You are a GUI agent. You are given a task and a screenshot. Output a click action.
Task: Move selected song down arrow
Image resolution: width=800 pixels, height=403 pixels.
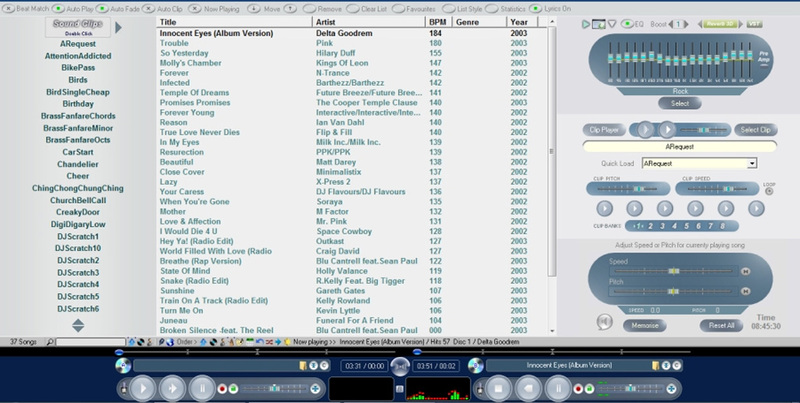[x=254, y=9]
